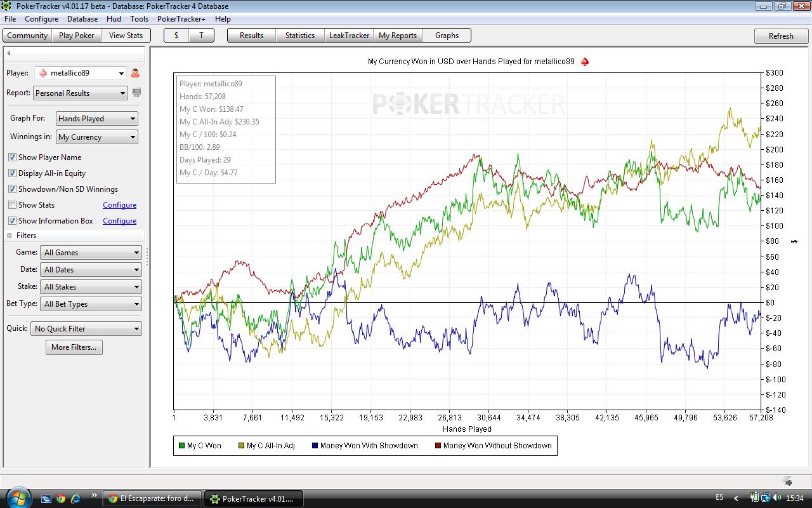Image resolution: width=812 pixels, height=508 pixels.
Task: Click the yellow My C All-In Adj swatch
Action: point(241,446)
